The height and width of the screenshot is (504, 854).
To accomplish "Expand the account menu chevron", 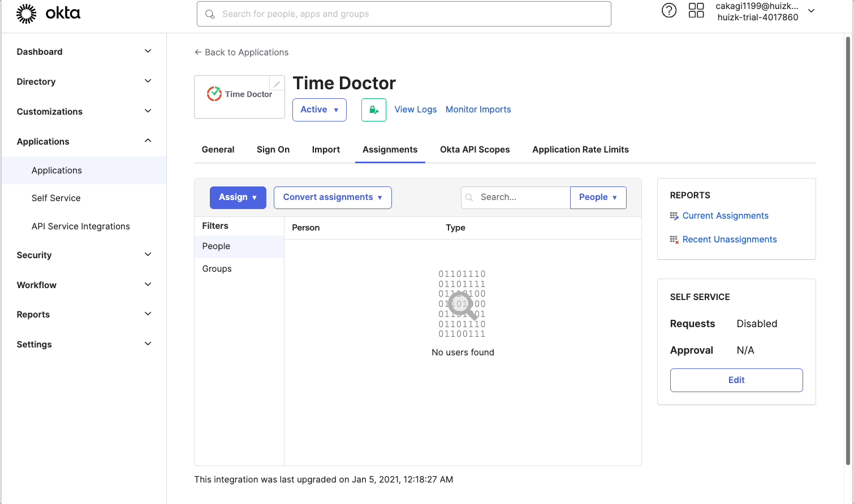I will (812, 10).
